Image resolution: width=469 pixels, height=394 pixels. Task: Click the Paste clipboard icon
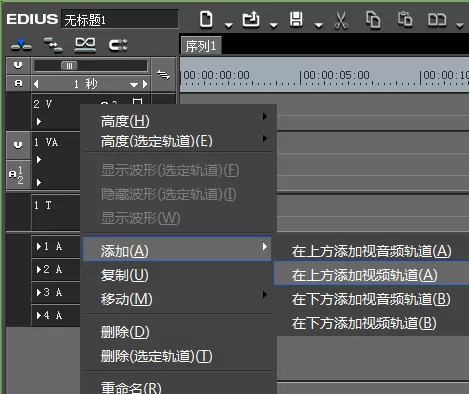405,19
